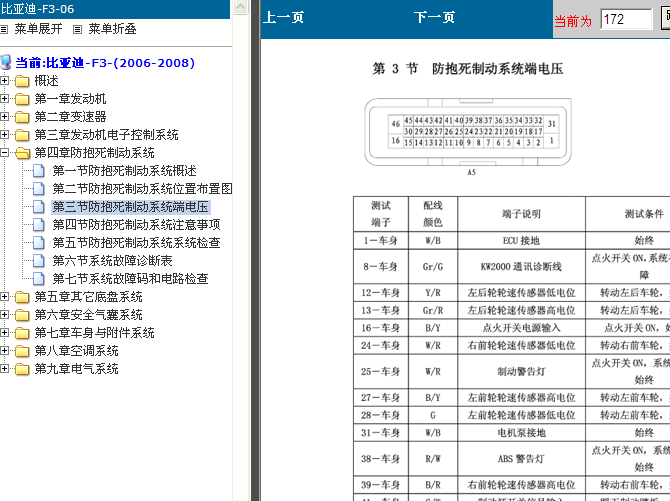Select the 第一章发动机 chapter label
Viewport: 670px width, 501px height.
[71, 99]
